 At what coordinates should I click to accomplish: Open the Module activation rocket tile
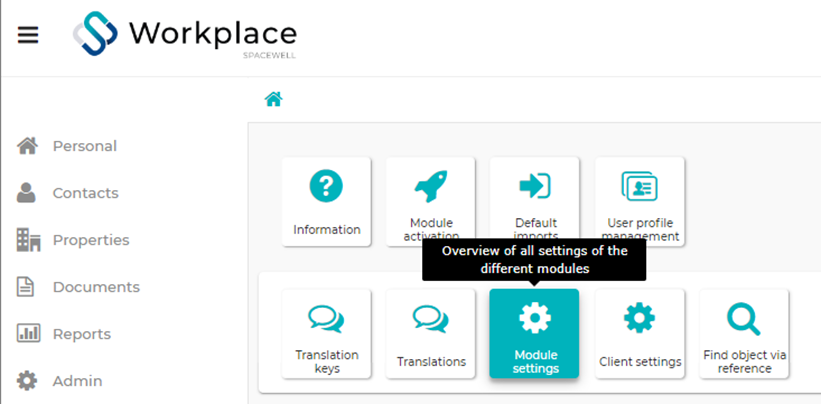(x=431, y=201)
